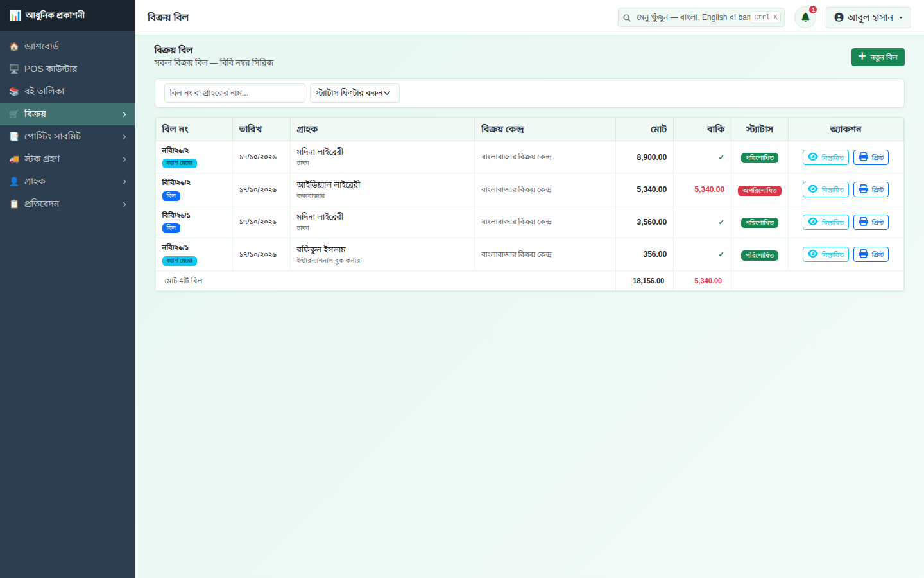This screenshot has height=578, width=924.
Task: Click the স্ট্যাটাস column header
Action: pos(760,130)
